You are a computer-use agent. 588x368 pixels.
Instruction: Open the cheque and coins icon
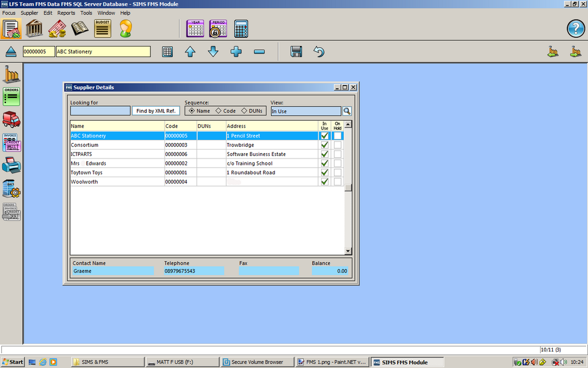(57, 28)
